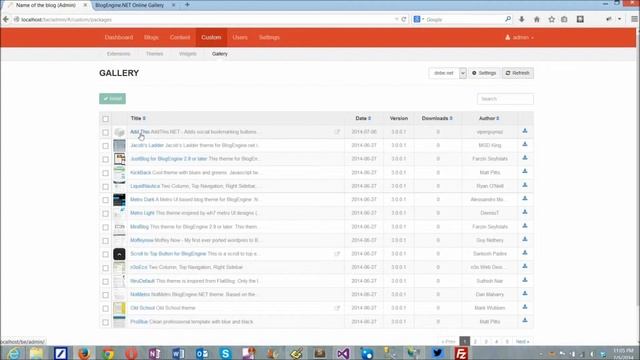The height and width of the screenshot is (360, 640).
Task: Download the Jacob's Ladder theme
Action: coord(525,144)
